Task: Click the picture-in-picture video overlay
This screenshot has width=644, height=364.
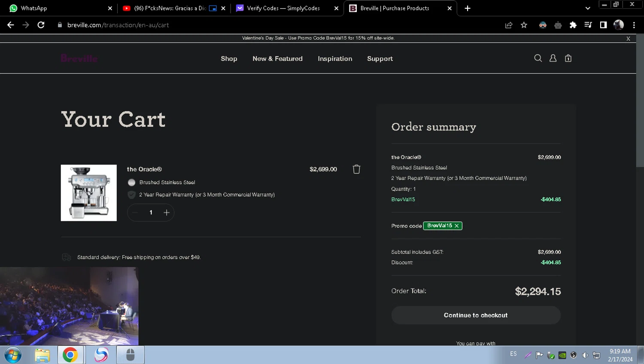Action: click(69, 306)
